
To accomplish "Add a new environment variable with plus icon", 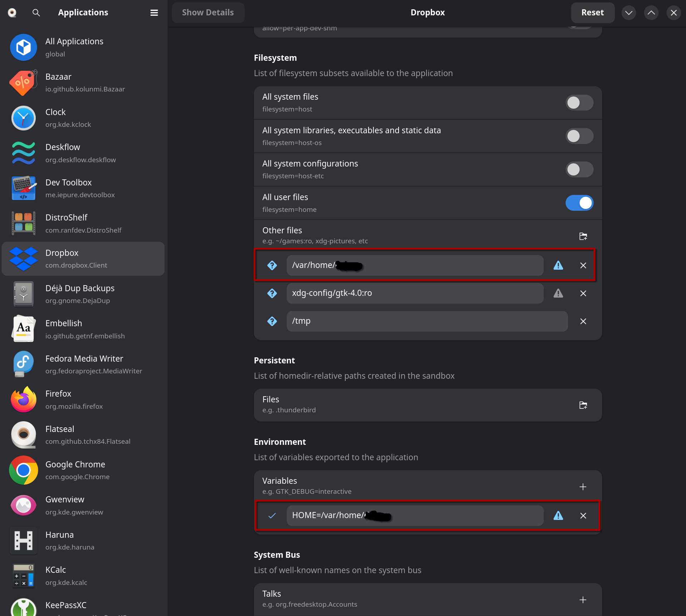I will 583,487.
